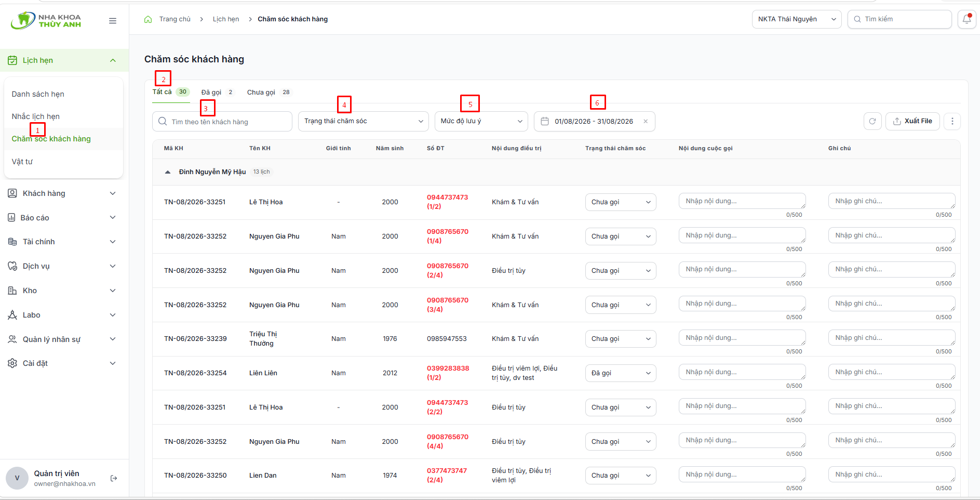Open Trạng thái chăm sóc filter dropdown

[363, 121]
